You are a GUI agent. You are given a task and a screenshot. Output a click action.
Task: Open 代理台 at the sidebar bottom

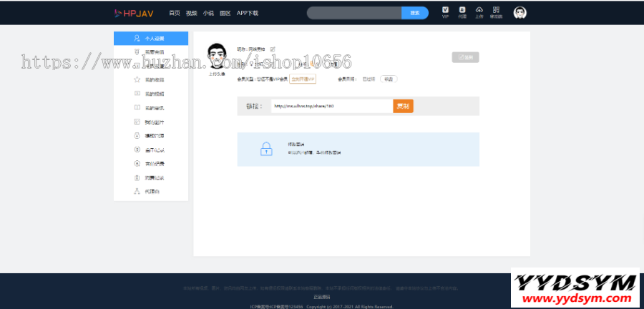click(x=151, y=191)
